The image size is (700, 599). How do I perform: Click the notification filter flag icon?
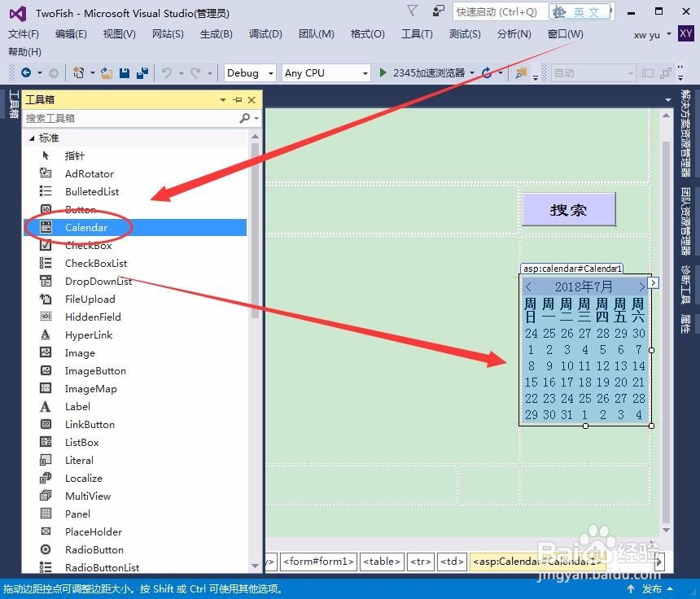tap(412, 11)
